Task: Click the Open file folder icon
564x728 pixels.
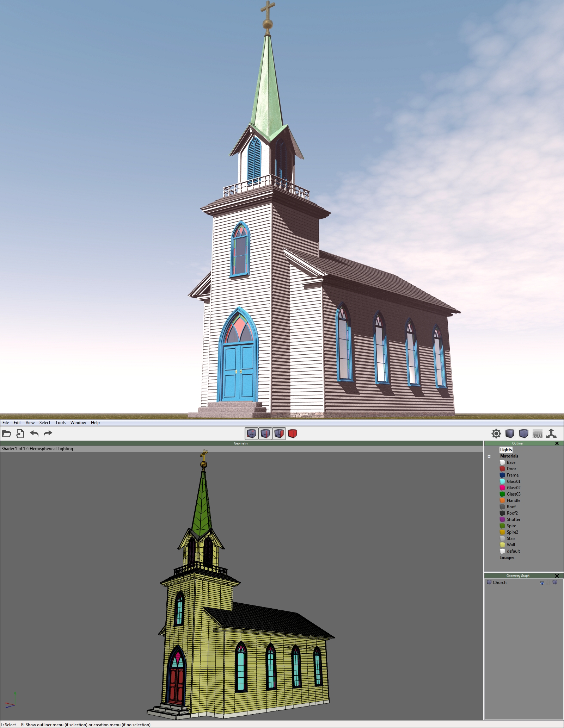Action: point(7,434)
